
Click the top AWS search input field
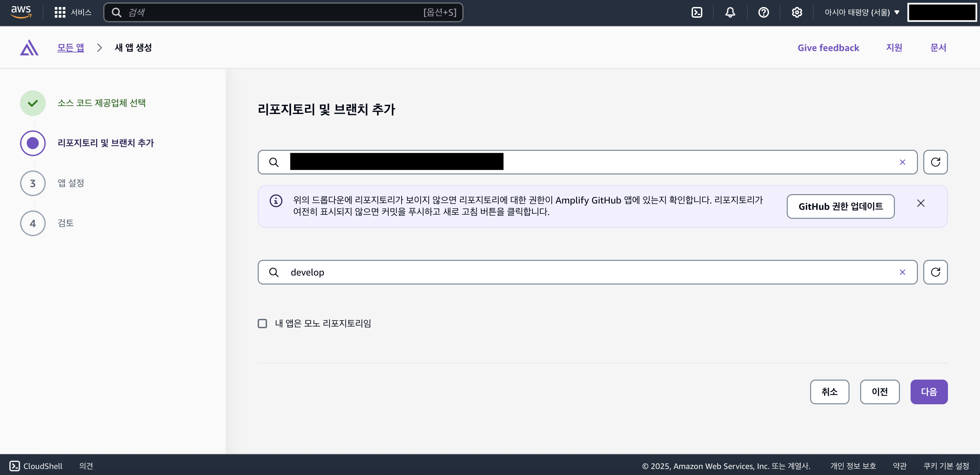283,12
